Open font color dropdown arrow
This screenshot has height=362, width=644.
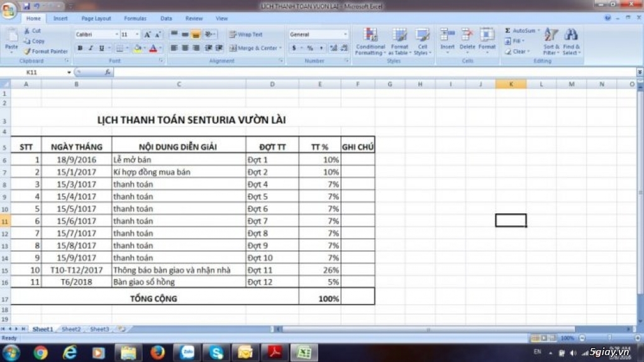tap(160, 48)
